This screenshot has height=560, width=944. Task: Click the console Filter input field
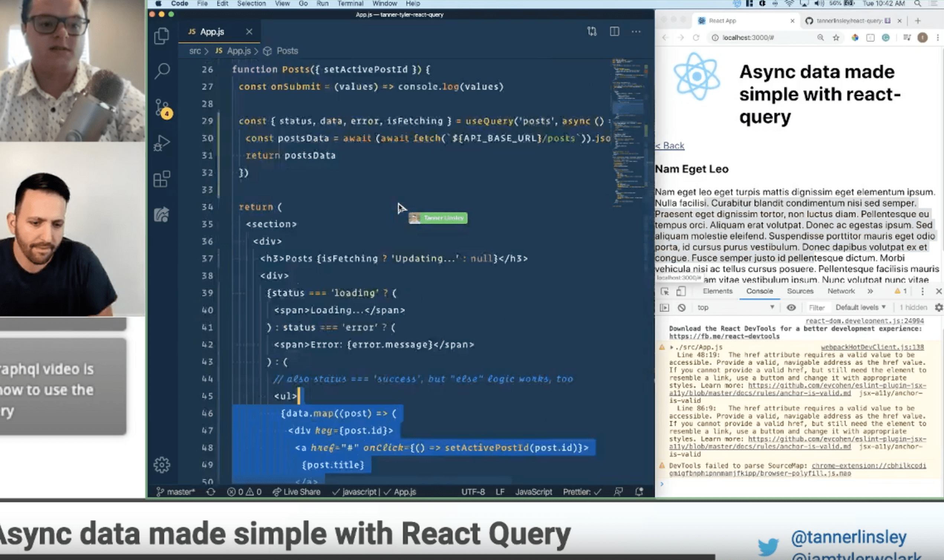point(817,308)
